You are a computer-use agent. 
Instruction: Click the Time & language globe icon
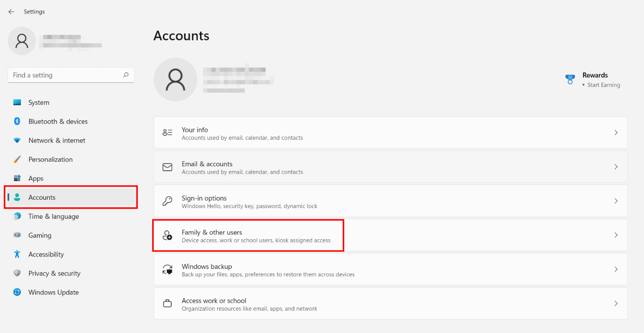pos(17,216)
